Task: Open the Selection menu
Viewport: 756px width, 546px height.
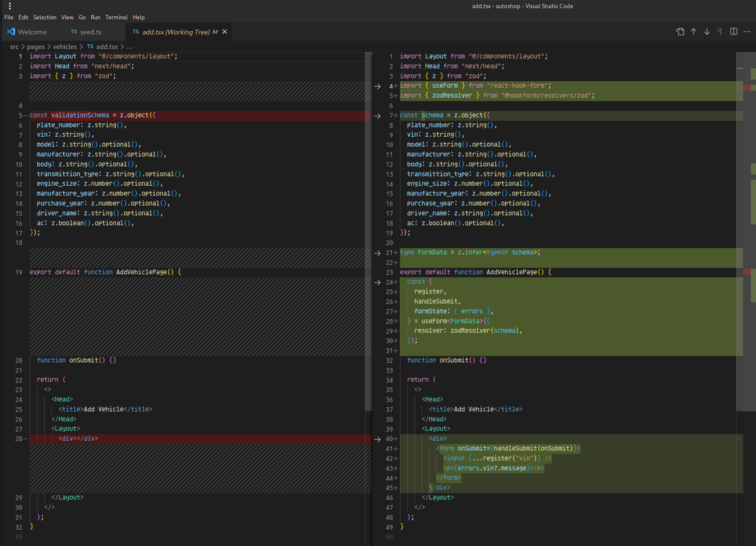Action: (x=45, y=17)
